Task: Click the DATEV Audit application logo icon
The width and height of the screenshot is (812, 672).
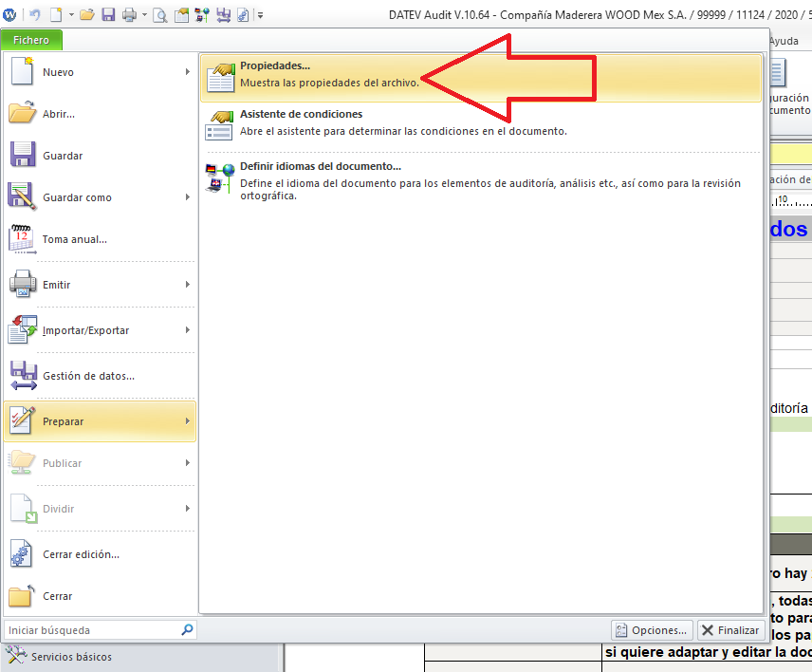Action: coord(9,15)
